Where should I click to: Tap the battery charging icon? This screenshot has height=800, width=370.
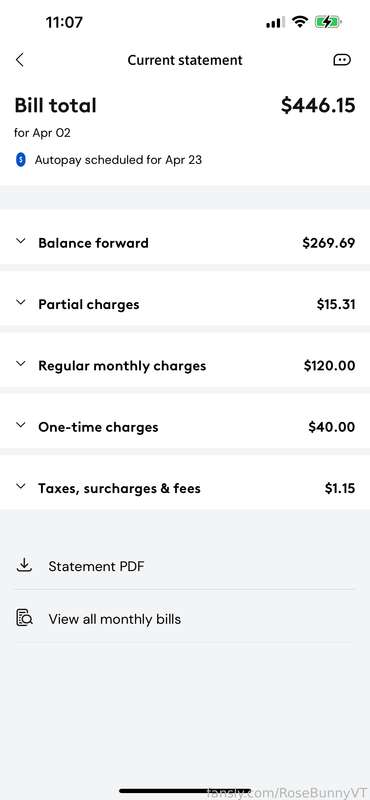tap(328, 22)
